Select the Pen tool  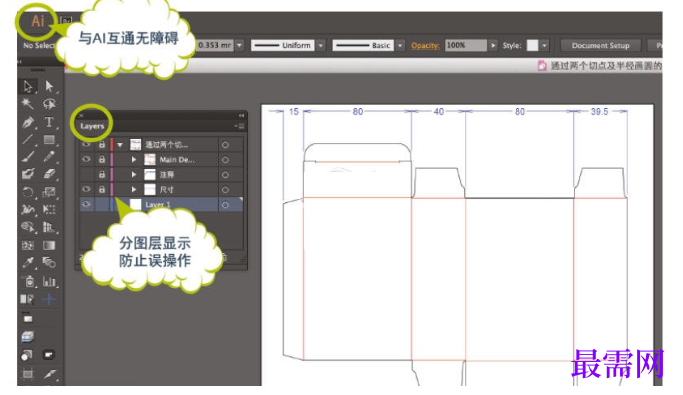click(28, 122)
